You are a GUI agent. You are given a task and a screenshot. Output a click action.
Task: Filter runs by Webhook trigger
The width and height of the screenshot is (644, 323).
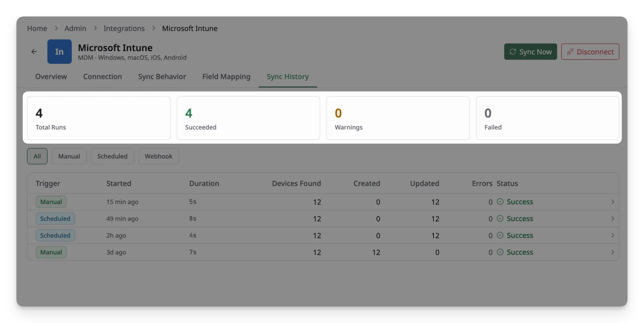159,156
